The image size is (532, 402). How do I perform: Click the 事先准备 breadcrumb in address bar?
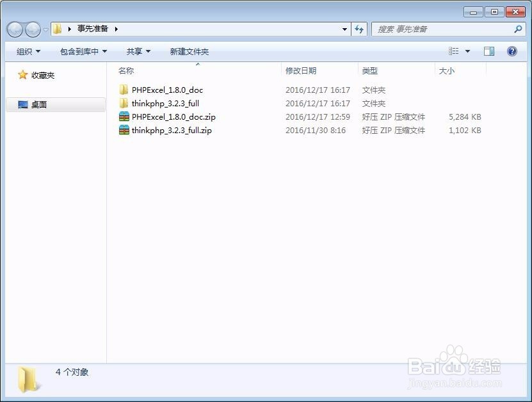[92, 28]
